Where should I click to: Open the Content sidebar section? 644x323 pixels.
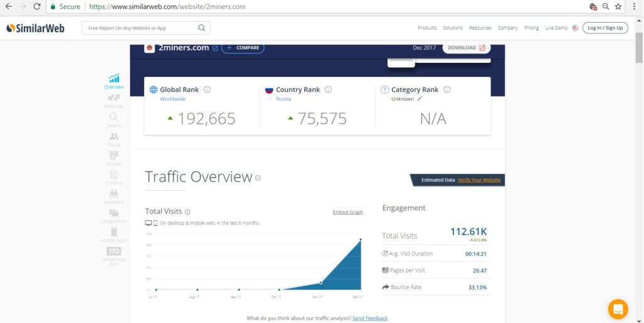114,178
